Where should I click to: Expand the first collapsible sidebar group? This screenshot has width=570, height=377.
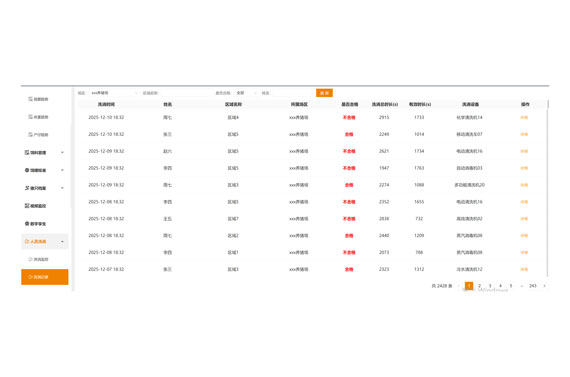(44, 152)
